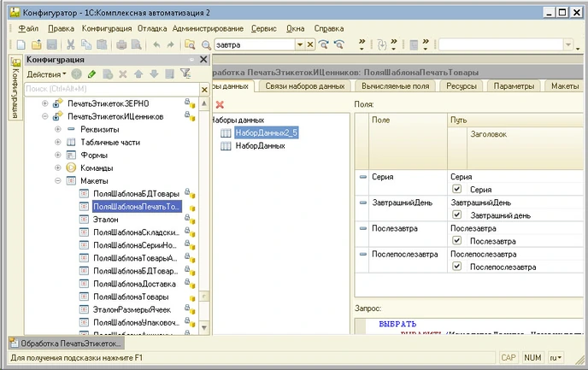Click the Cut scissors icon
Viewport: 588px width, 370px height.
[70, 44]
